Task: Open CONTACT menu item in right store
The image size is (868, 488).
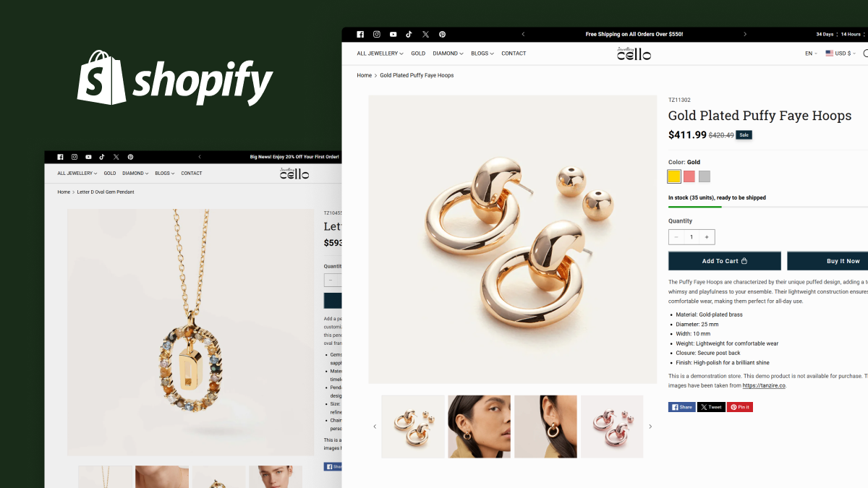Action: pos(514,53)
